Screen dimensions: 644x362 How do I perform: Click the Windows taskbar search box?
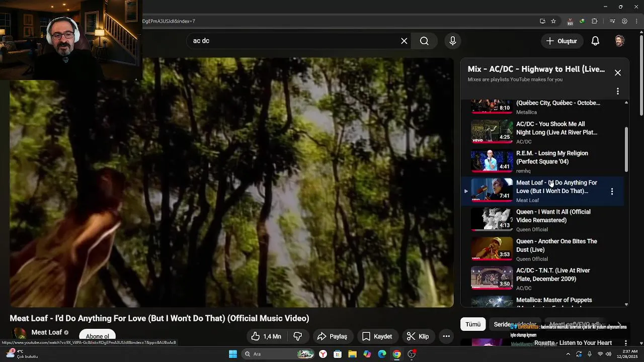coord(278,354)
